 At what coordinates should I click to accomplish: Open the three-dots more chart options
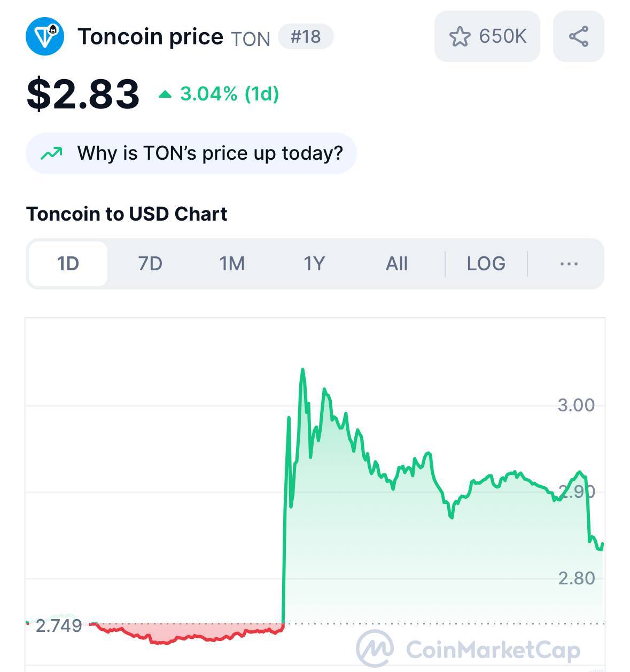tap(569, 264)
